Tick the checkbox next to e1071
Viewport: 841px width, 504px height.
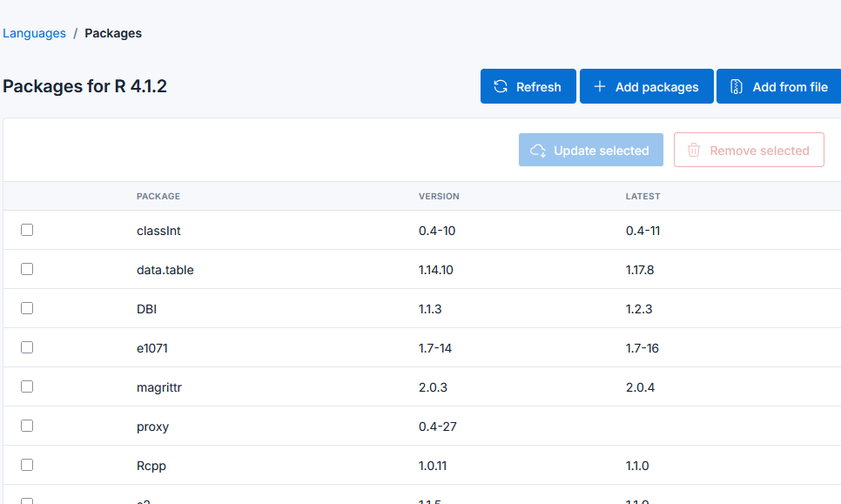point(26,347)
